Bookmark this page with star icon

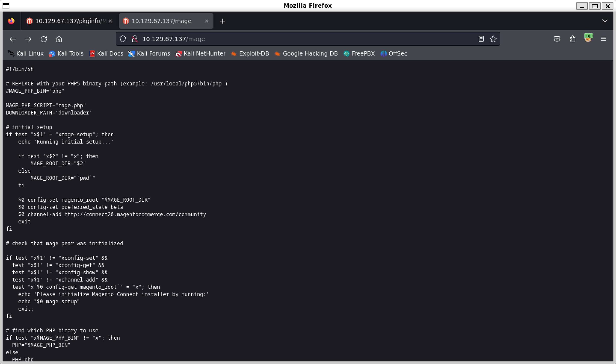(x=493, y=39)
